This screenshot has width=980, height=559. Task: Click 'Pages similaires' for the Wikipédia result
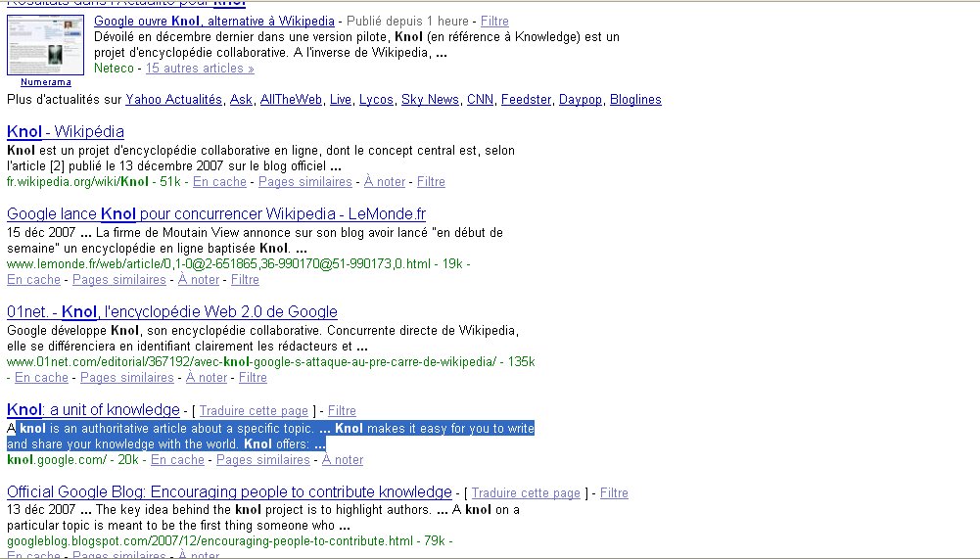[x=305, y=182]
